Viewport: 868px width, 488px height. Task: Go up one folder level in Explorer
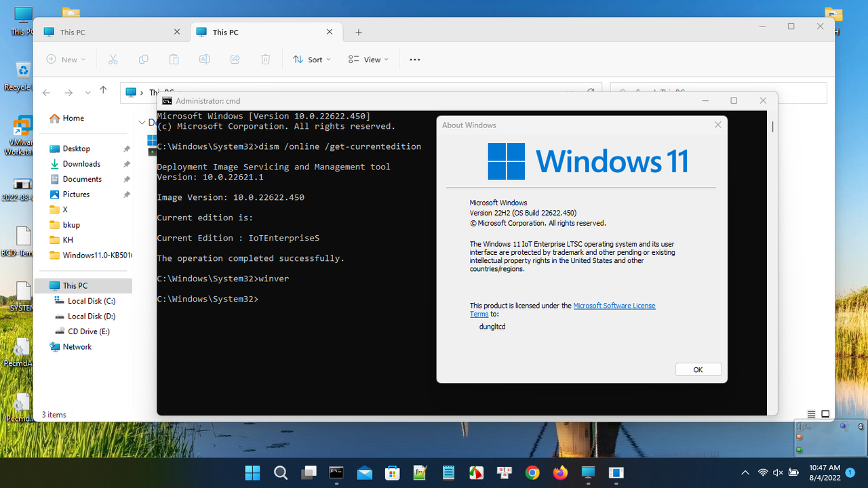click(103, 90)
